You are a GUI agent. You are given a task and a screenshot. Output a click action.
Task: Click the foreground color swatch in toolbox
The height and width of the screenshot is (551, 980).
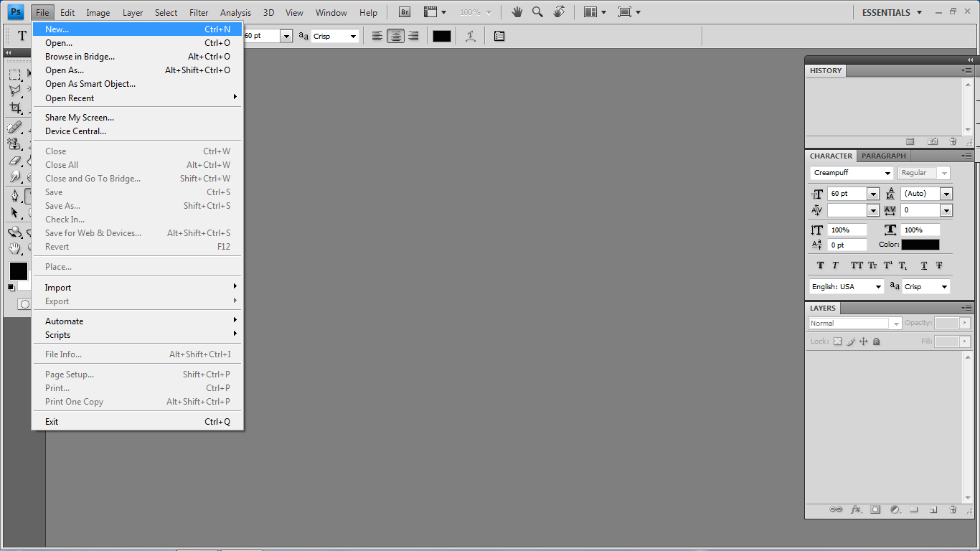click(18, 270)
